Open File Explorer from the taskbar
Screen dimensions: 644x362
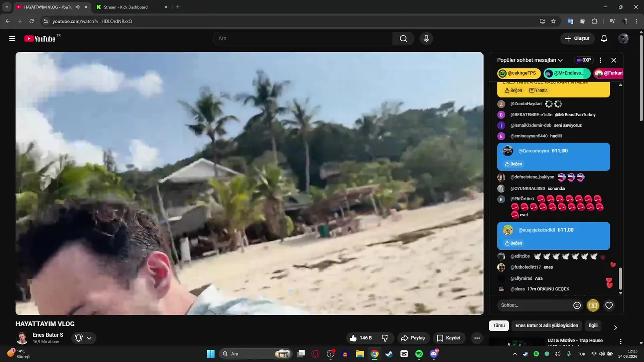pos(360,354)
